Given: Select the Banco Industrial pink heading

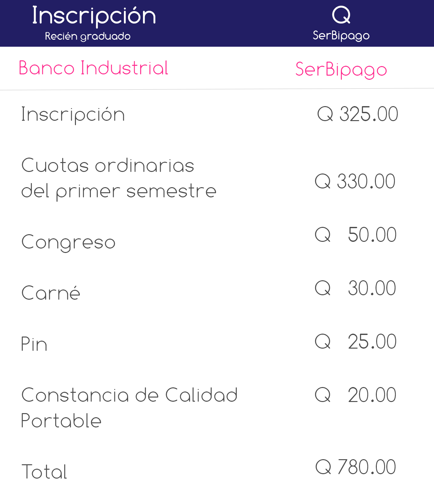Looking at the screenshot, I should coord(93,68).
